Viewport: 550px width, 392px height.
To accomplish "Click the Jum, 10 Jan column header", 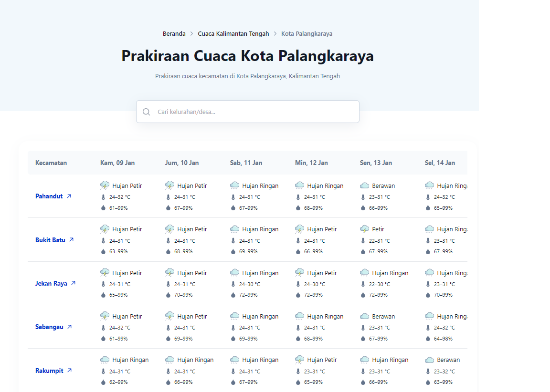I will point(182,163).
